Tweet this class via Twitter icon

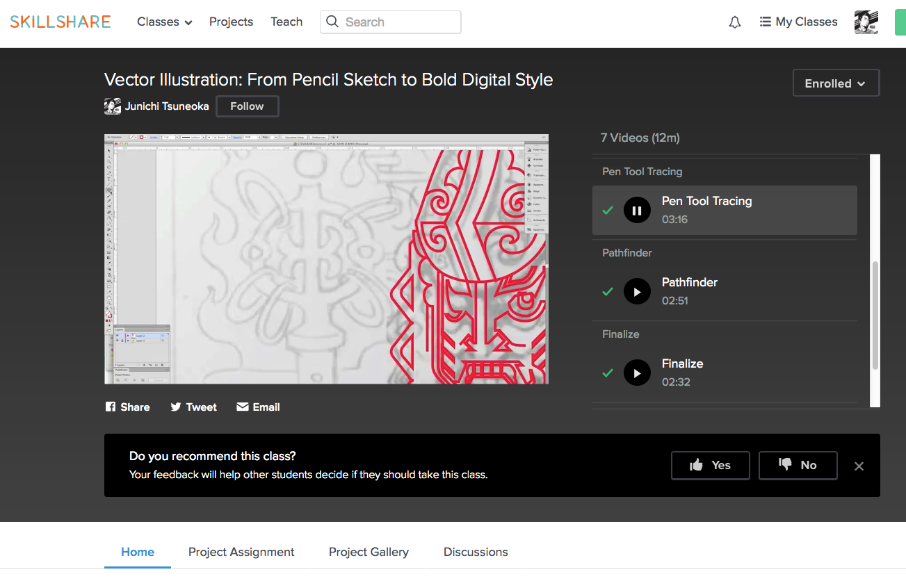[x=194, y=407]
